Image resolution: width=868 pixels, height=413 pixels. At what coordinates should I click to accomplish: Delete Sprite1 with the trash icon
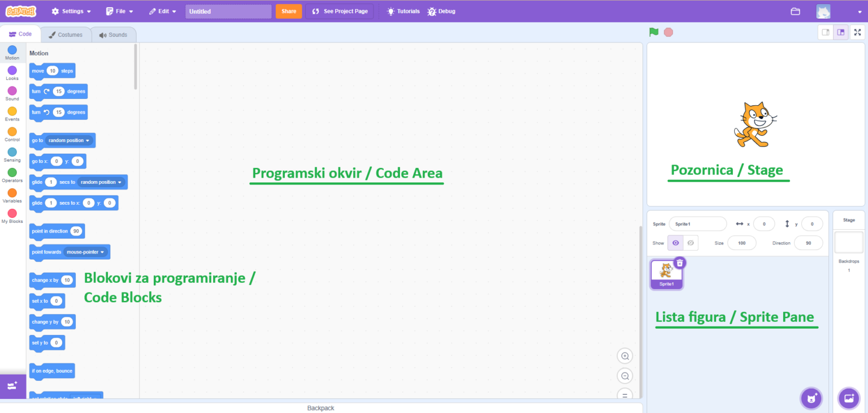(680, 263)
